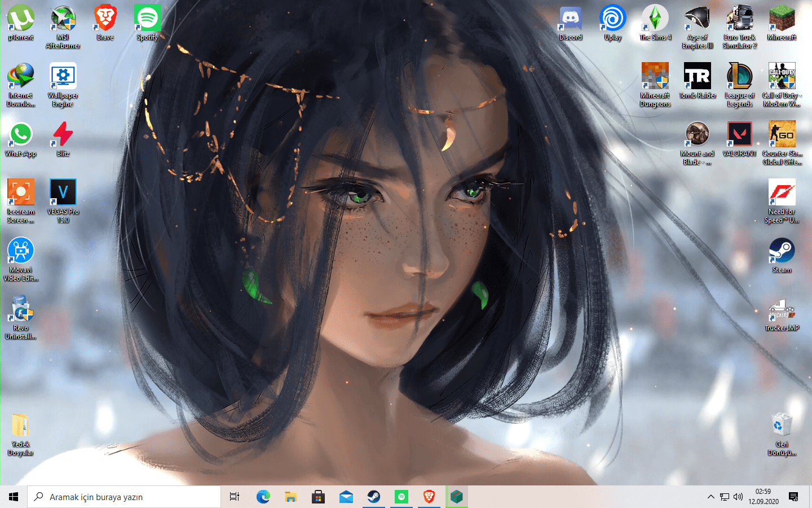
Task: Open the network status tray icon
Action: tap(725, 497)
